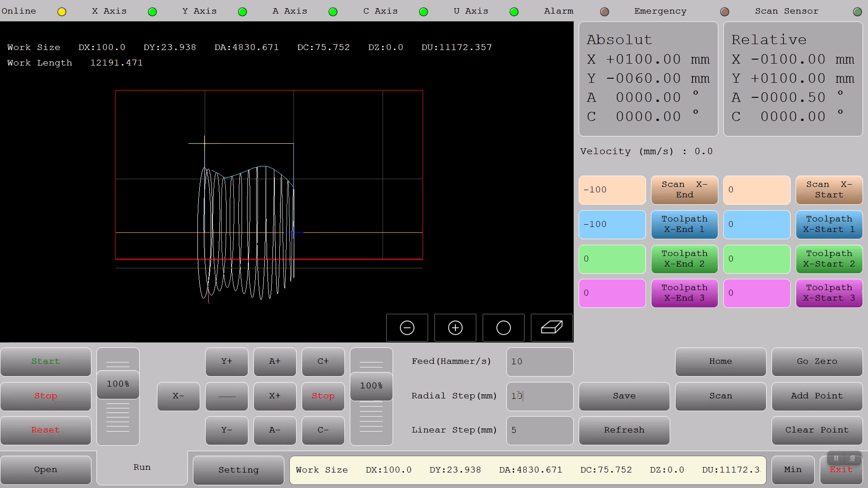The image size is (868, 488).
Task: Click the Alarm indicator light
Action: [605, 12]
